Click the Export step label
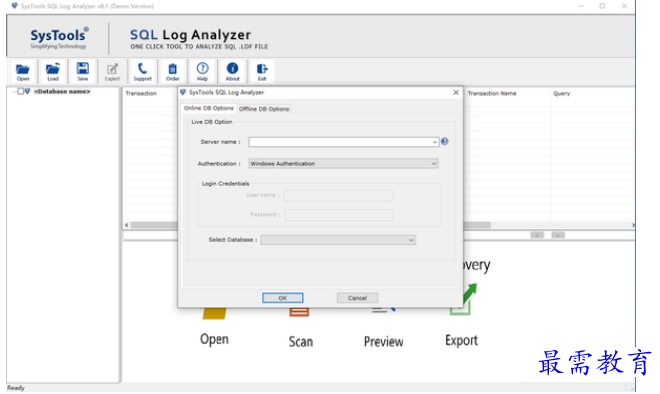The width and height of the screenshot is (660, 394). coord(461,340)
